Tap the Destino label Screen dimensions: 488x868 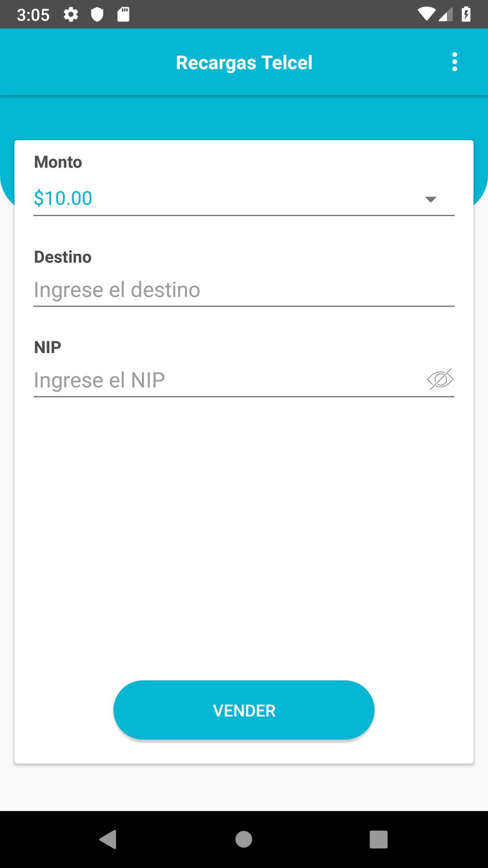[x=63, y=257]
